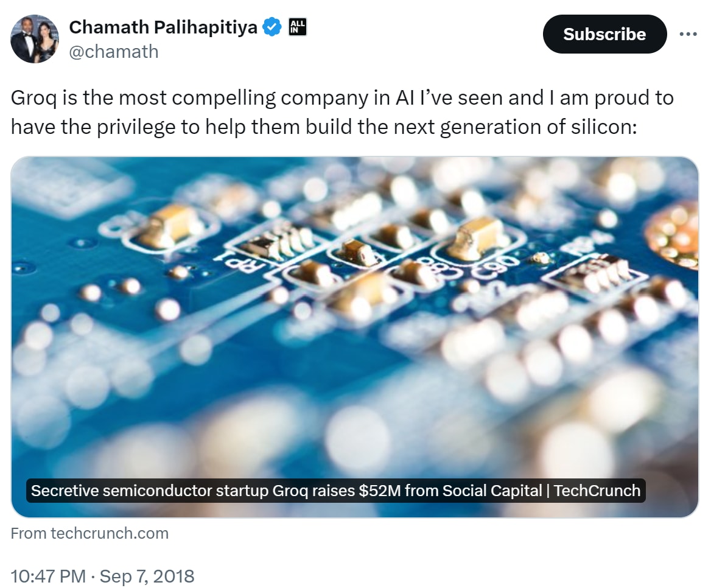The width and height of the screenshot is (711, 588).
Task: Click the Subscribe button
Action: click(x=604, y=35)
